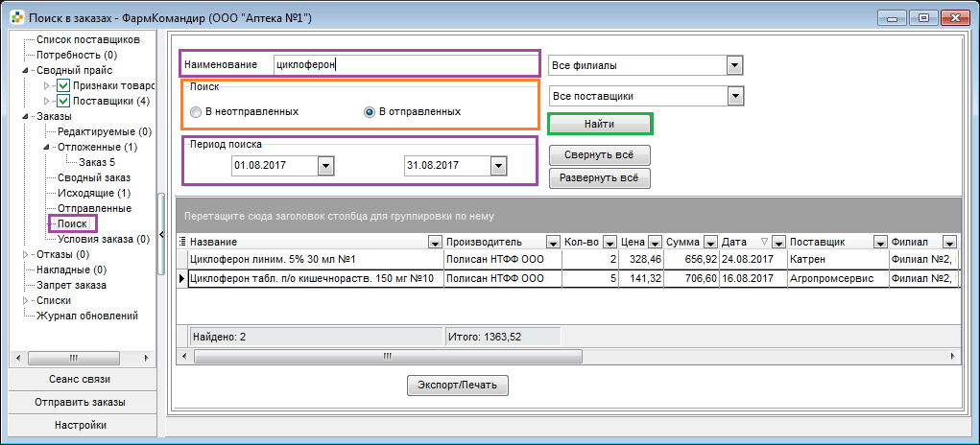Collapse the left panel splitter arrow
The image size is (980, 445).
tap(161, 235)
